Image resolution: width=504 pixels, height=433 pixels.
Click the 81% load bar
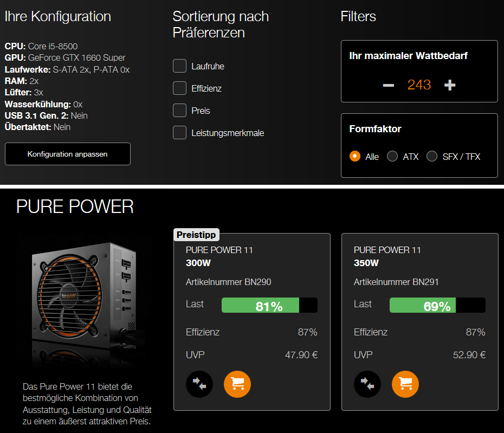[269, 305]
